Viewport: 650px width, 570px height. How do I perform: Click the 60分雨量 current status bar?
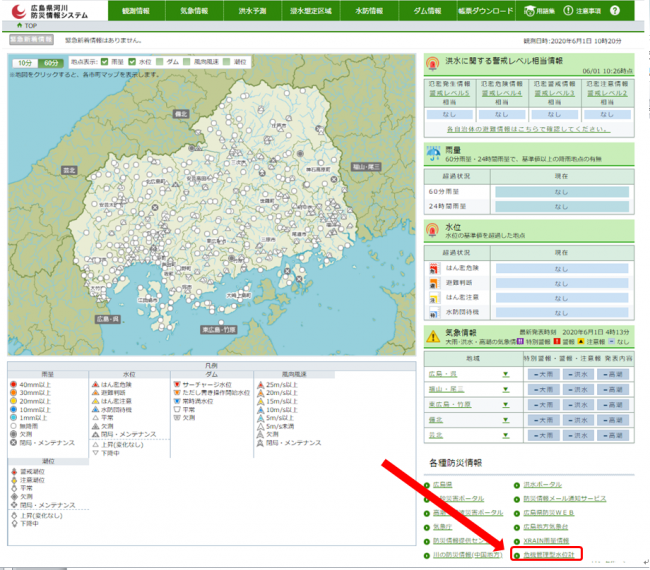pos(562,192)
